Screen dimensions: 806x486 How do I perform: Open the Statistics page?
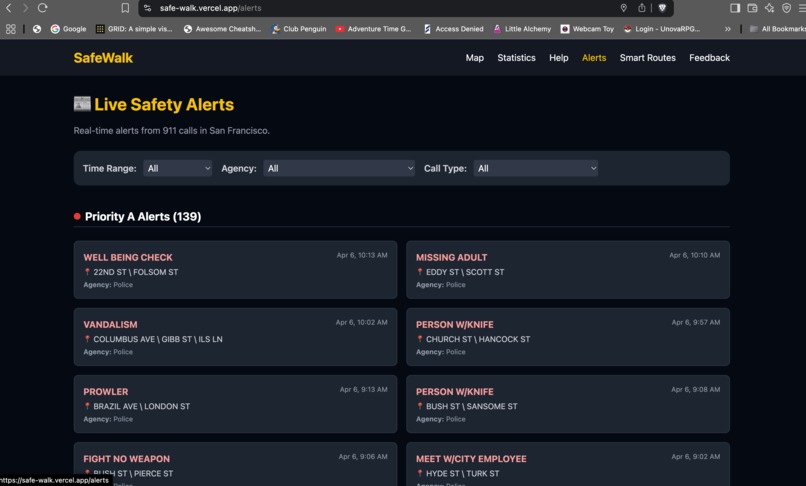pyautogui.click(x=516, y=58)
